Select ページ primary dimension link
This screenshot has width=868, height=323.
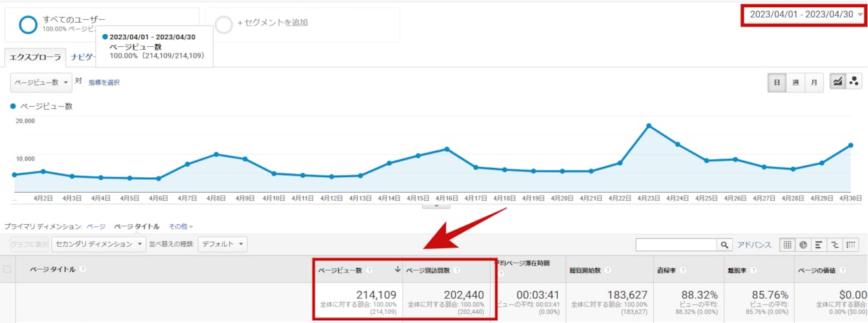[96, 226]
